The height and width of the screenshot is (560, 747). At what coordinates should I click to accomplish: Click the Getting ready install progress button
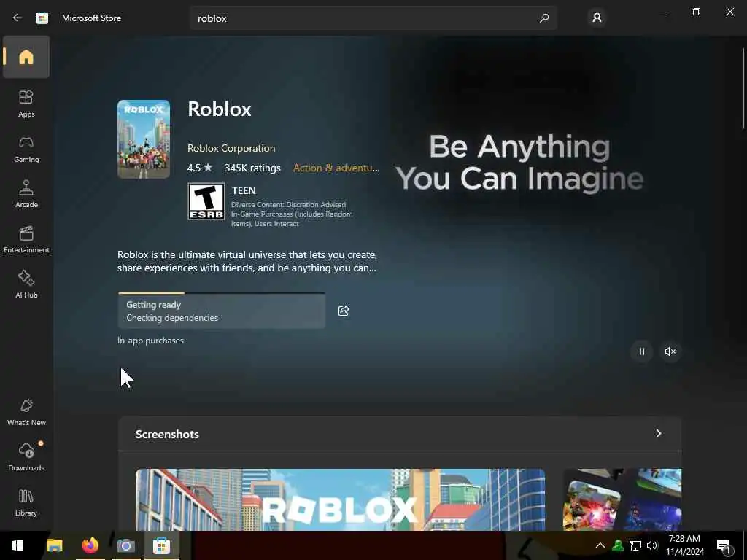[222, 311]
